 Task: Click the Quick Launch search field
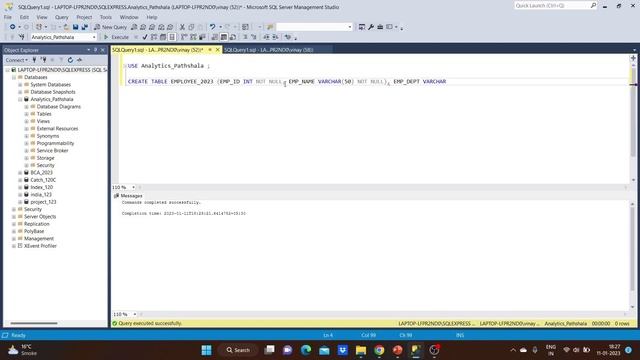pyautogui.click(x=552, y=5)
